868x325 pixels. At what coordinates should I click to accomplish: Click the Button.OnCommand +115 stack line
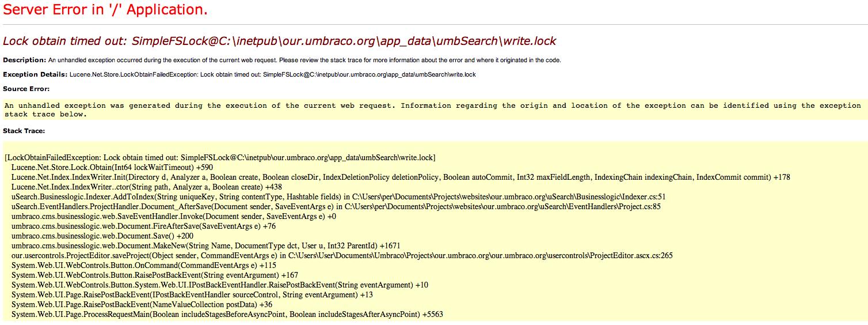144,265
